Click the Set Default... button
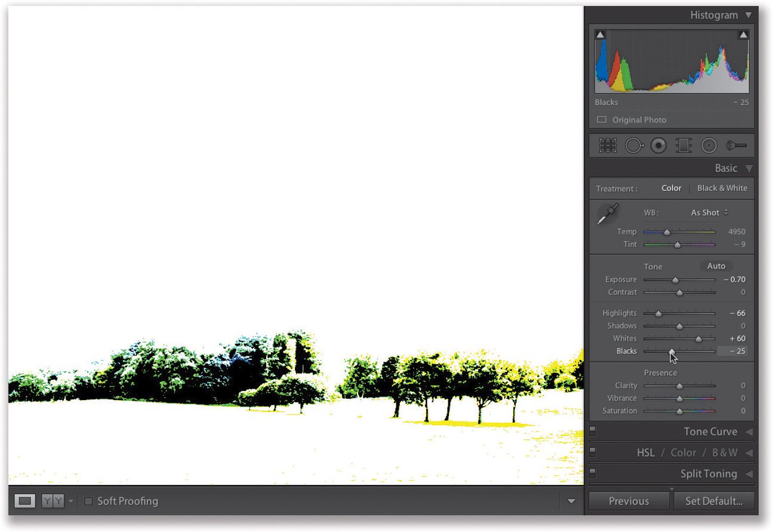 click(x=714, y=501)
